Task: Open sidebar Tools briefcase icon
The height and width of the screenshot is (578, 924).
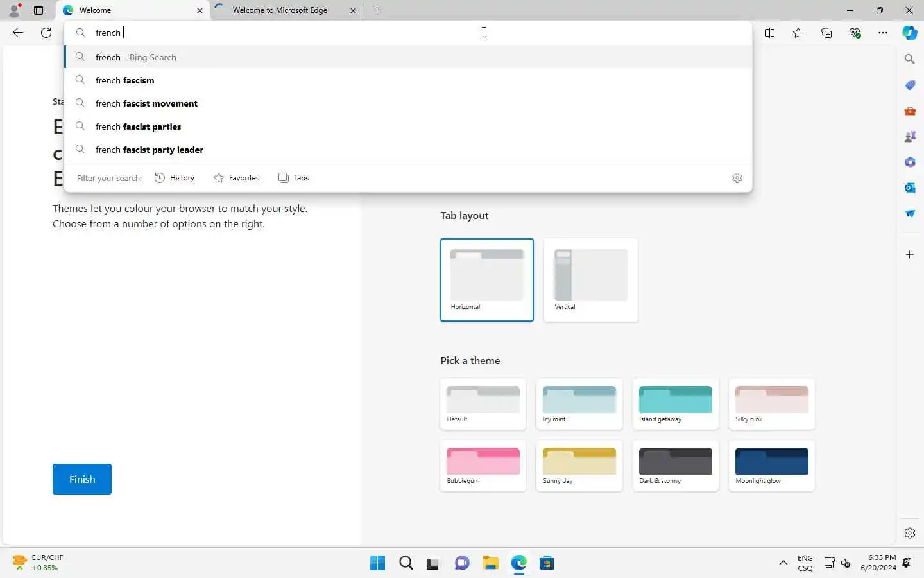Action: (x=909, y=110)
